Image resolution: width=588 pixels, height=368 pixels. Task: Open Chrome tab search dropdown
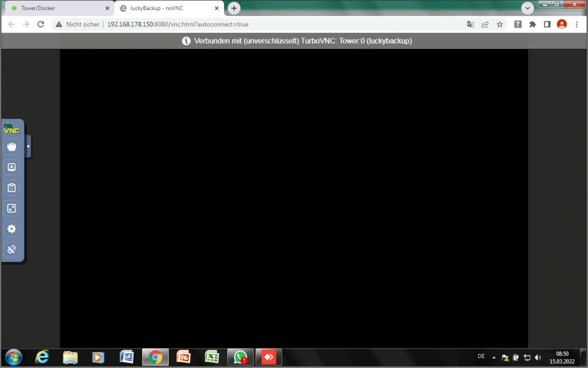(x=527, y=8)
